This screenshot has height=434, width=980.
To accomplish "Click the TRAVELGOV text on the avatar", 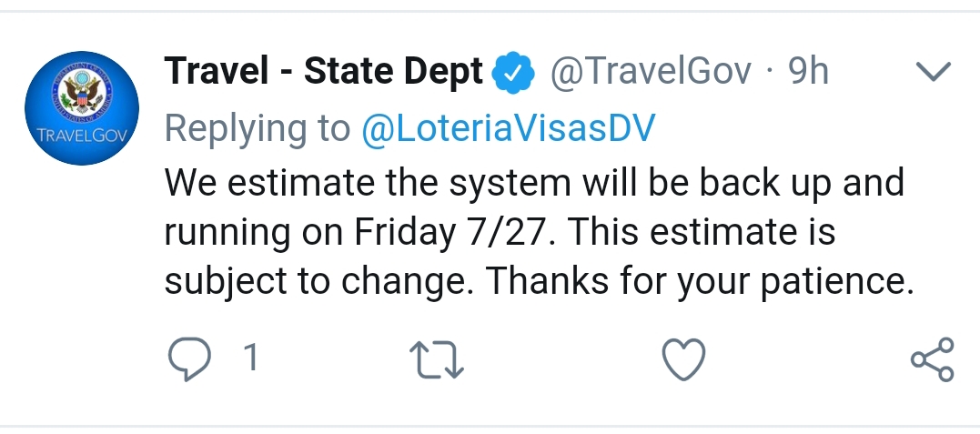I will point(82,136).
